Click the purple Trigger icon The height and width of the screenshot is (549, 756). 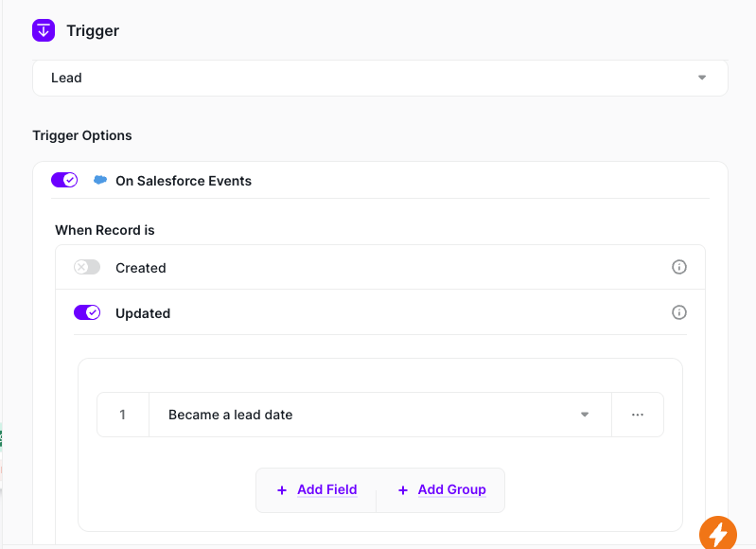(x=44, y=30)
